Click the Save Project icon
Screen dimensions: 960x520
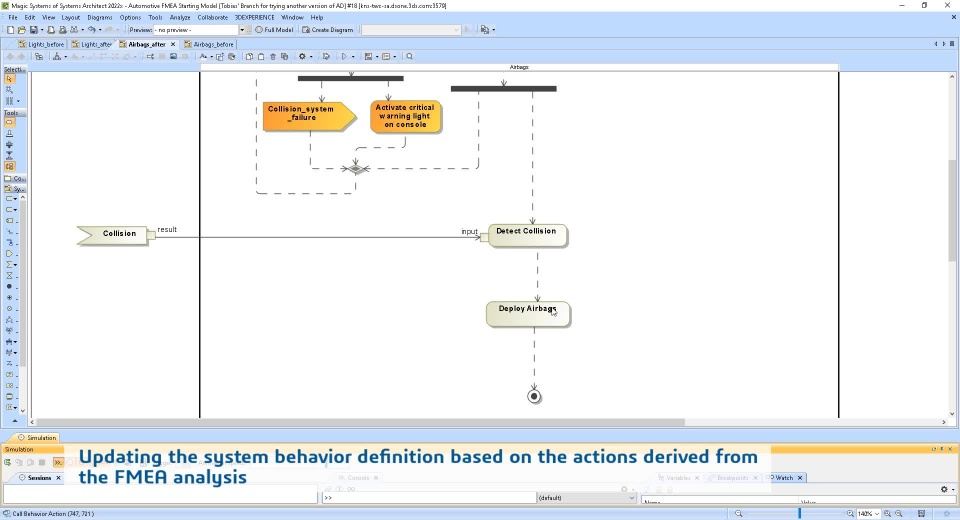pos(34,29)
